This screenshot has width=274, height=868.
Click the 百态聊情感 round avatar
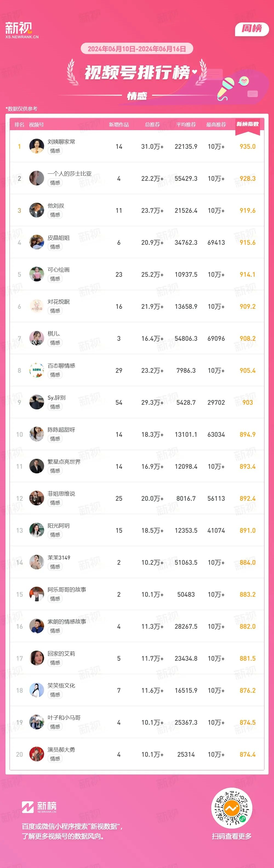[x=36, y=370]
